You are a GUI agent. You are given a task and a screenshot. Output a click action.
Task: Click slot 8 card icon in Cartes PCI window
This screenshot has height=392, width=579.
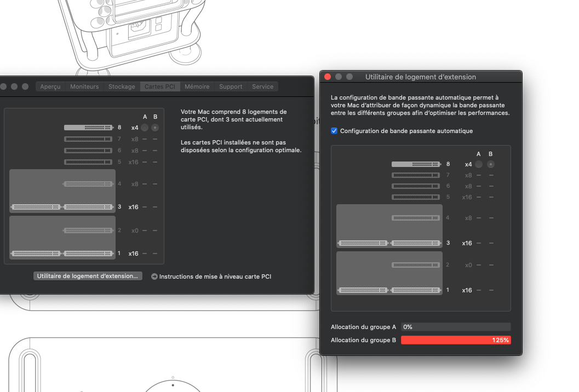click(x=89, y=128)
